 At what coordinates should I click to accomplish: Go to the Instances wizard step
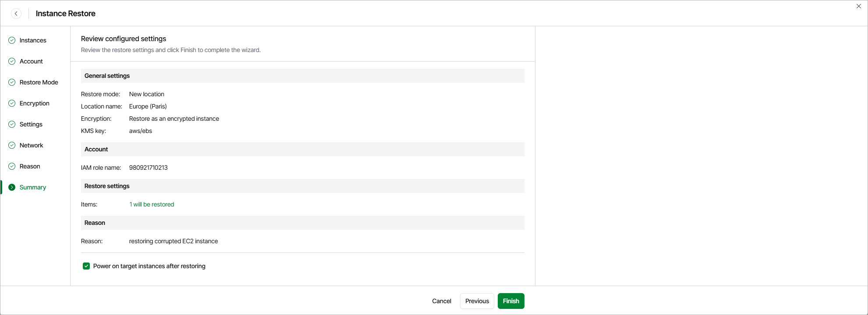pyautogui.click(x=33, y=40)
